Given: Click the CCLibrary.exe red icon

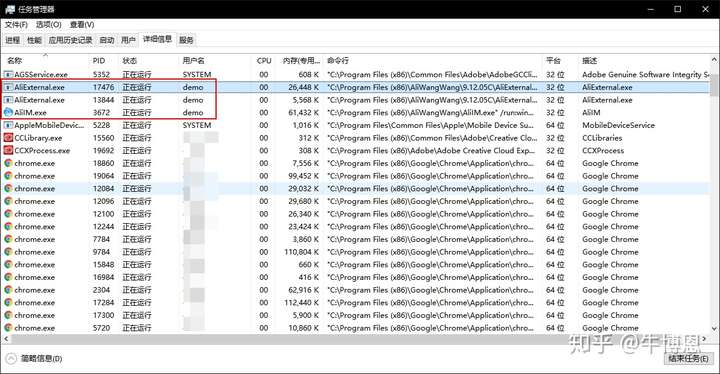Looking at the screenshot, I should point(8,138).
